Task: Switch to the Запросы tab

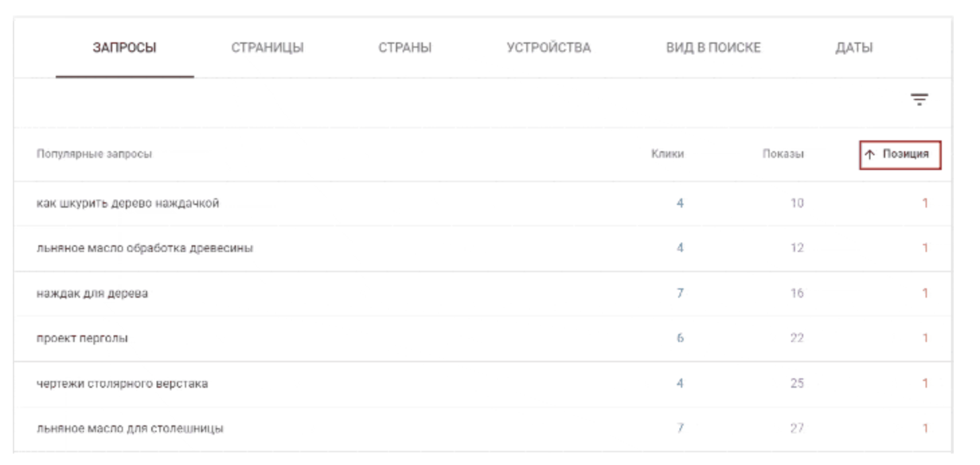Action: click(124, 48)
